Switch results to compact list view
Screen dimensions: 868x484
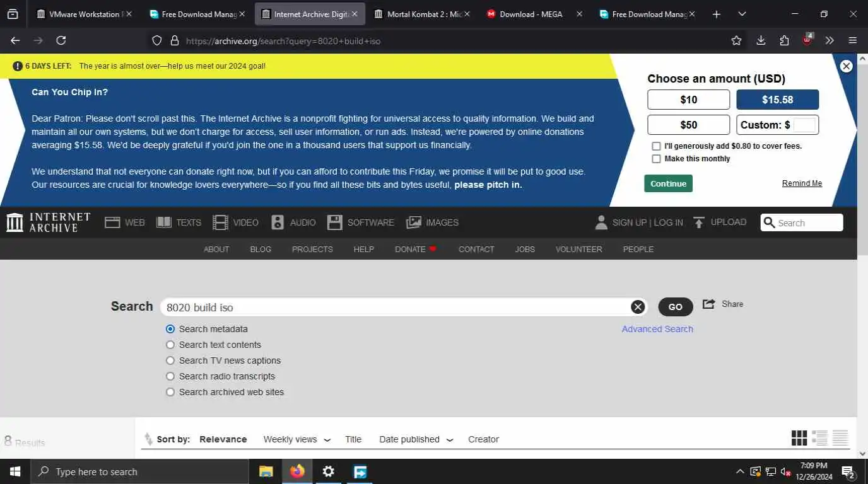click(x=840, y=438)
